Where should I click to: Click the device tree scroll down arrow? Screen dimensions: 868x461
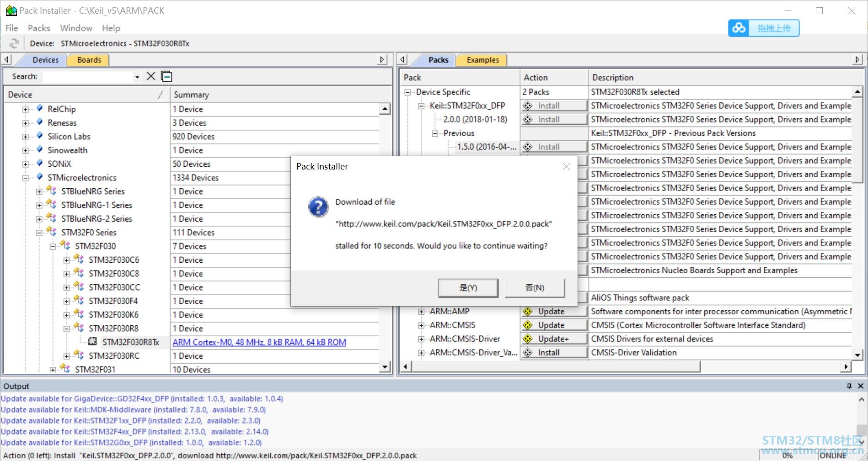coord(385,367)
